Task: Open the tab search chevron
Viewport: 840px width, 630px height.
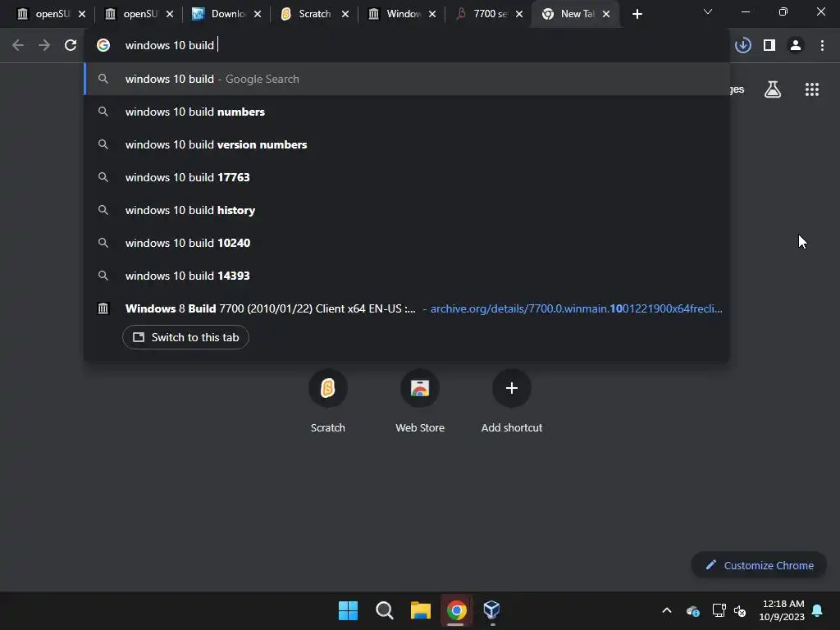Action: coord(708,11)
